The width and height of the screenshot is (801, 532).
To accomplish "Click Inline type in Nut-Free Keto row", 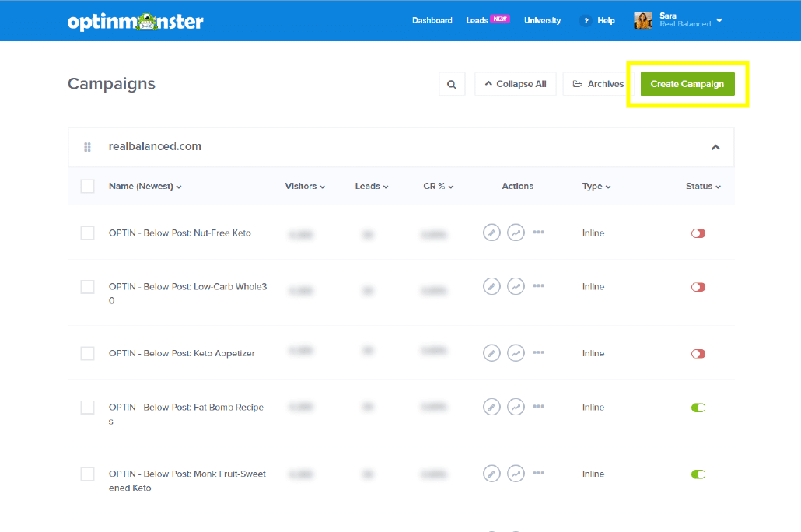I will [x=593, y=233].
